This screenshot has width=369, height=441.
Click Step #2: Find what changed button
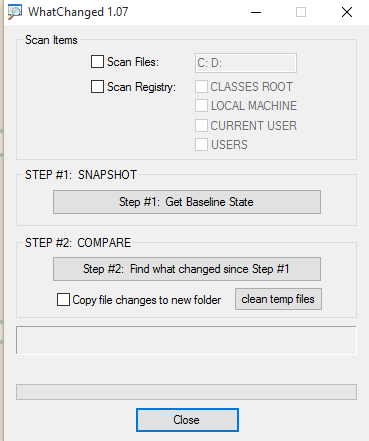click(x=187, y=269)
